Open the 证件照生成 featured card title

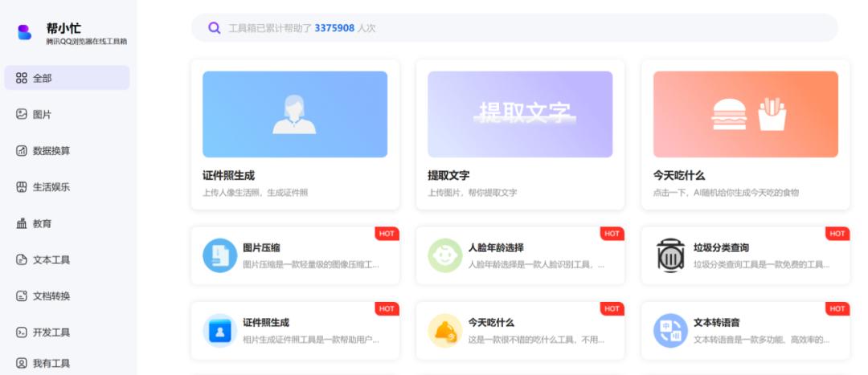coord(228,175)
